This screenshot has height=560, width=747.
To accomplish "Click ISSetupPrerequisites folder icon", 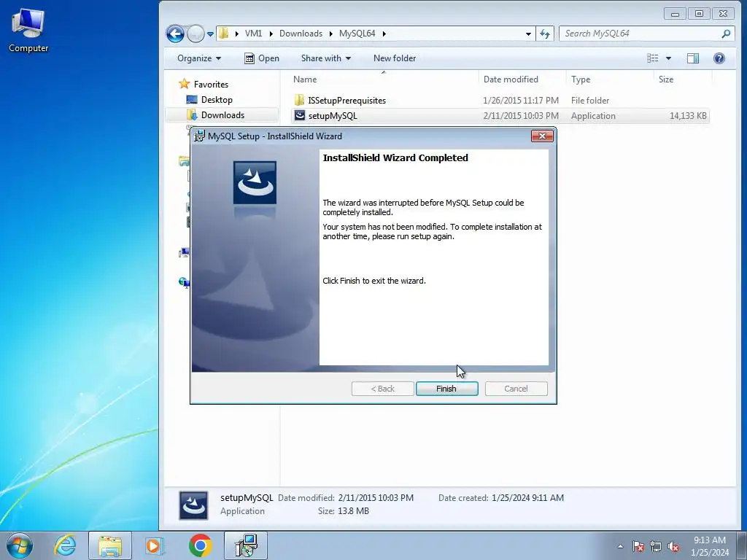I will point(299,100).
